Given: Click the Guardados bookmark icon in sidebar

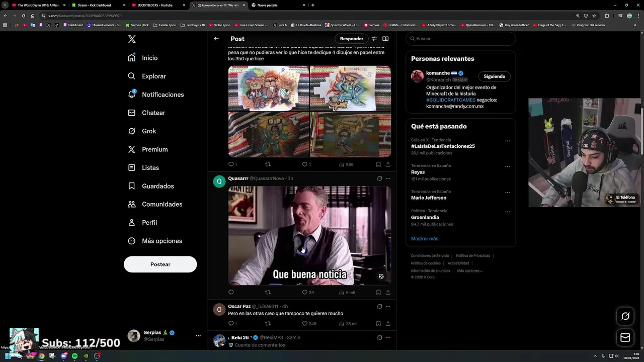Looking at the screenshot, I should [132, 186].
